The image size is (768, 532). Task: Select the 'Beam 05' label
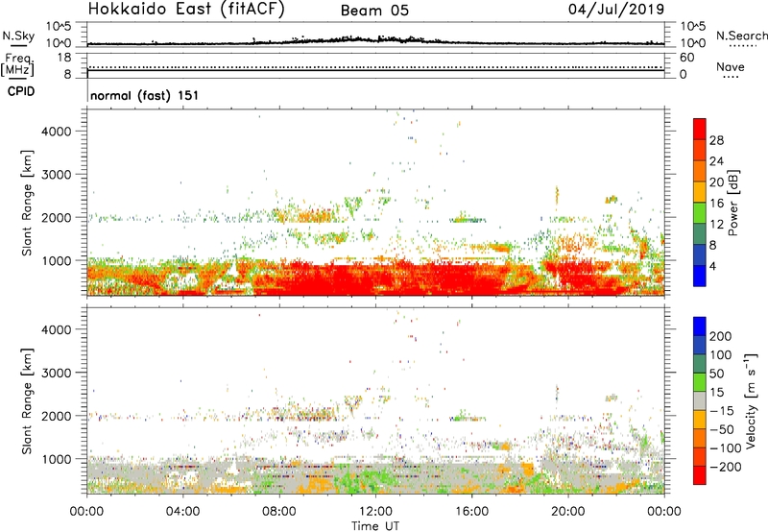[x=374, y=11]
